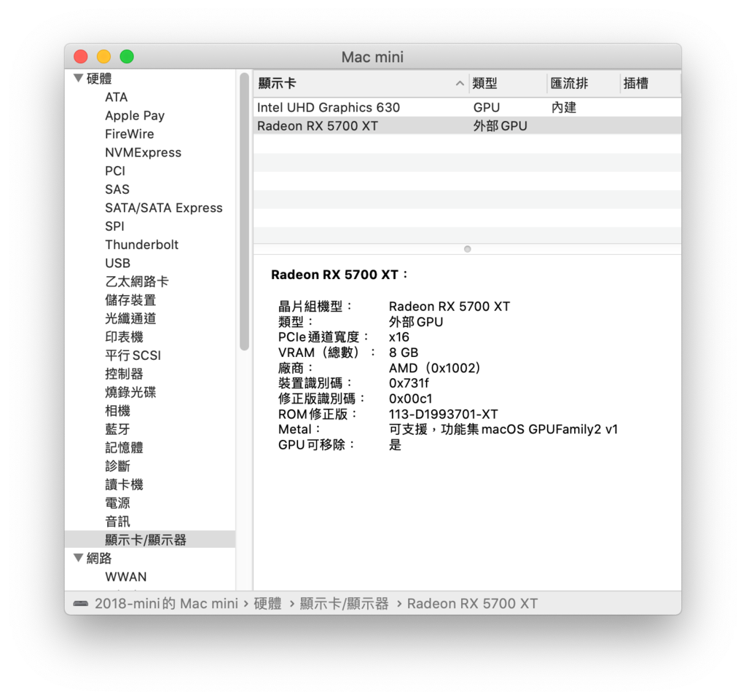
Task: Click the 內建 bus cell
Action: (x=564, y=108)
